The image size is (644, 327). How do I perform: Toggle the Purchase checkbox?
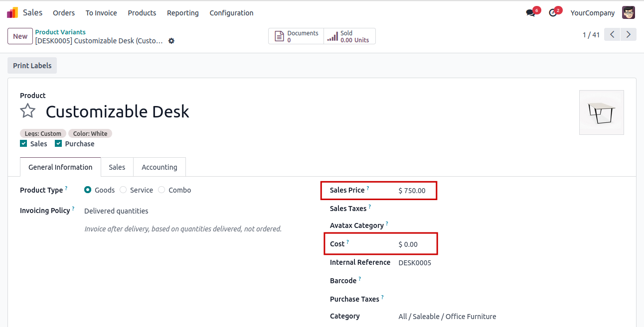coord(58,144)
